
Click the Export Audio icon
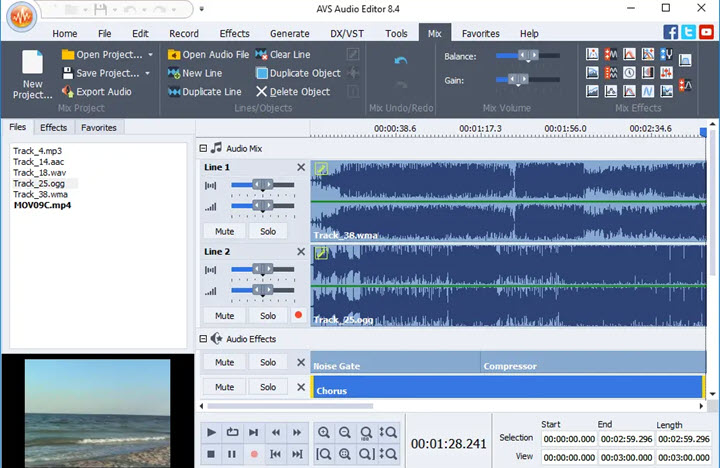click(x=68, y=92)
